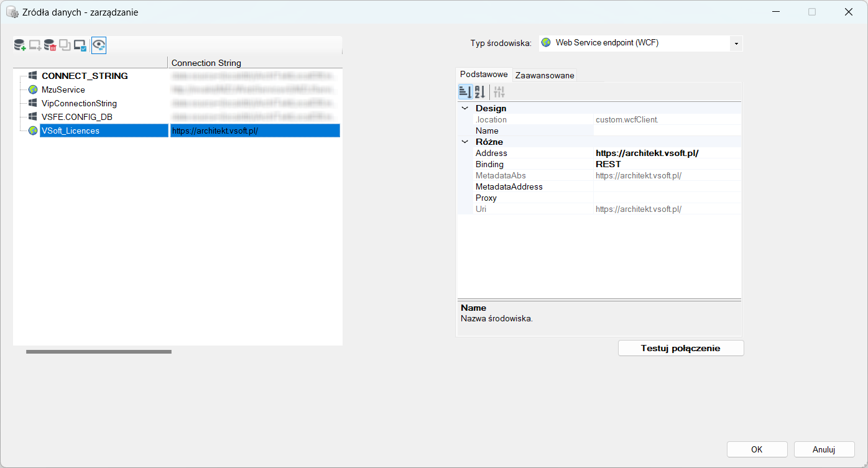Toggle the eye show connection strings icon
Screen dimensions: 868x468
[x=99, y=45]
